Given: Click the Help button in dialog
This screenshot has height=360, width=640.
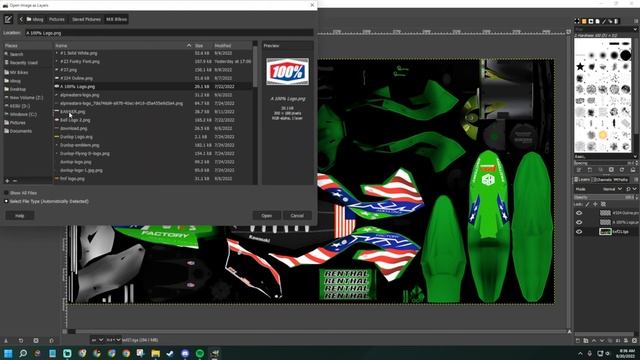Looking at the screenshot, I should (x=20, y=216).
